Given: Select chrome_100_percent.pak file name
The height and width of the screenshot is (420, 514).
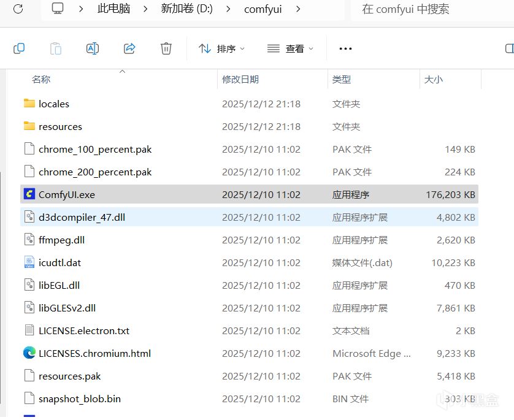Looking at the screenshot, I should click(x=95, y=150).
